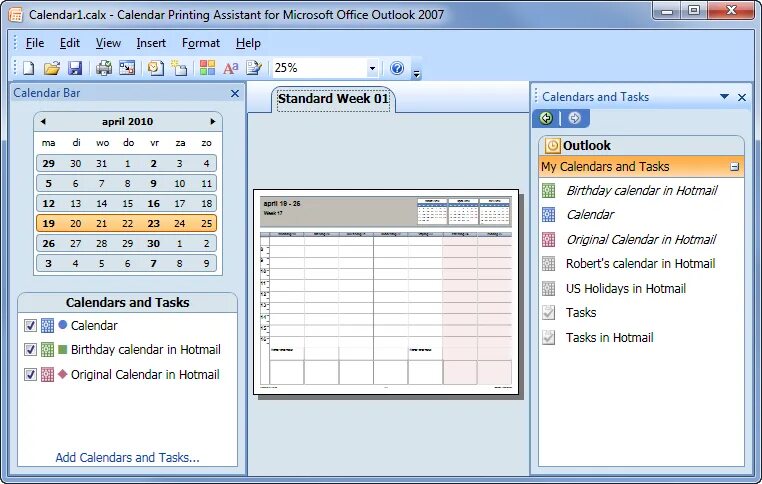Image resolution: width=762 pixels, height=484 pixels.
Task: Click gray icon beside US Holidays
Action: coord(548,289)
